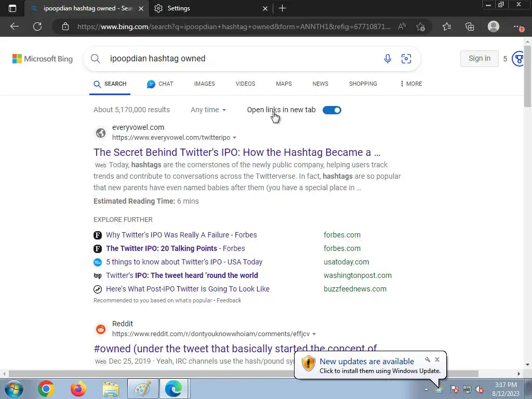Screen dimensions: 532x399
Task: Click the horizontal scrollbar right arrow
Action: [x=519, y=374]
